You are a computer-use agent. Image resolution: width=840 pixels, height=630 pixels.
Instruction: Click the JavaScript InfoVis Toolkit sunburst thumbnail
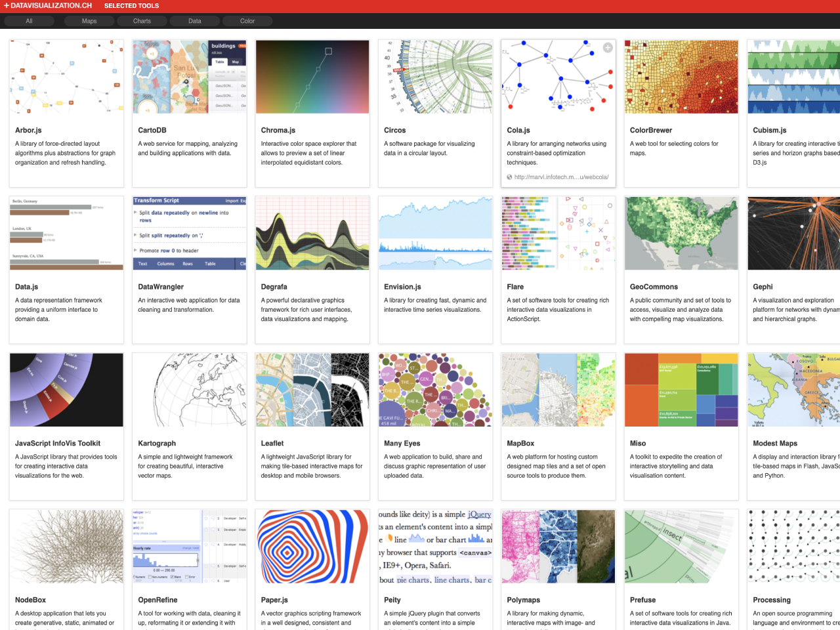66,390
